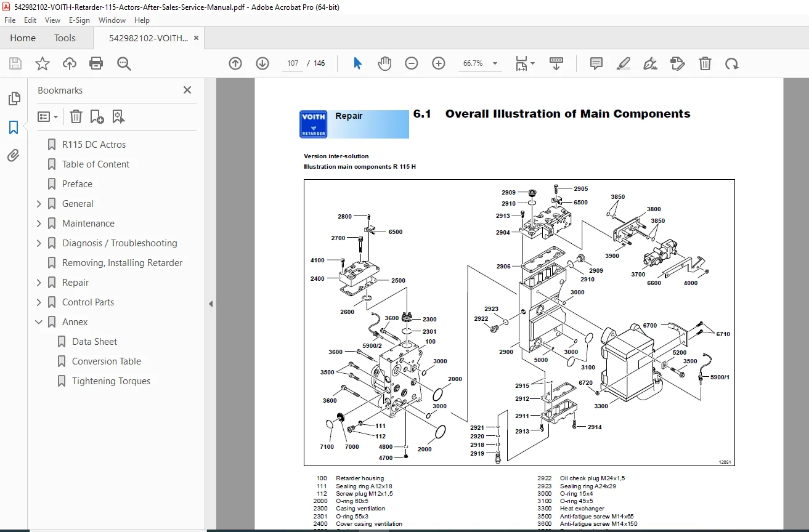Collapse the navigation pane with side arrow
This screenshot has width=809, height=532.
(x=211, y=304)
